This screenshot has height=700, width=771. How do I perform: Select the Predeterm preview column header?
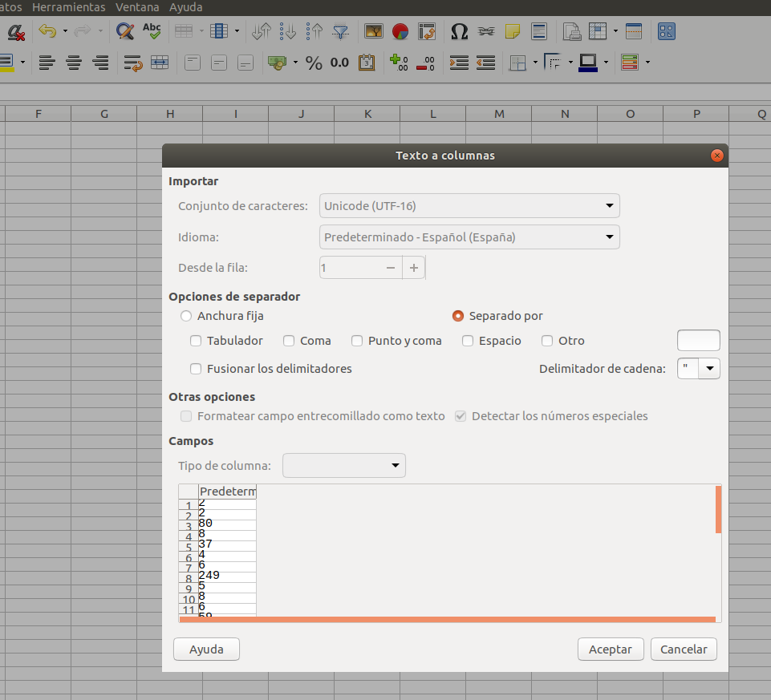(x=228, y=492)
